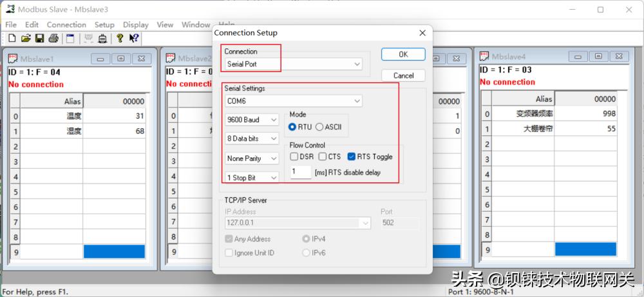644x297 pixels.
Task: Open the 1 Stop Bit dropdown
Action: [x=252, y=177]
